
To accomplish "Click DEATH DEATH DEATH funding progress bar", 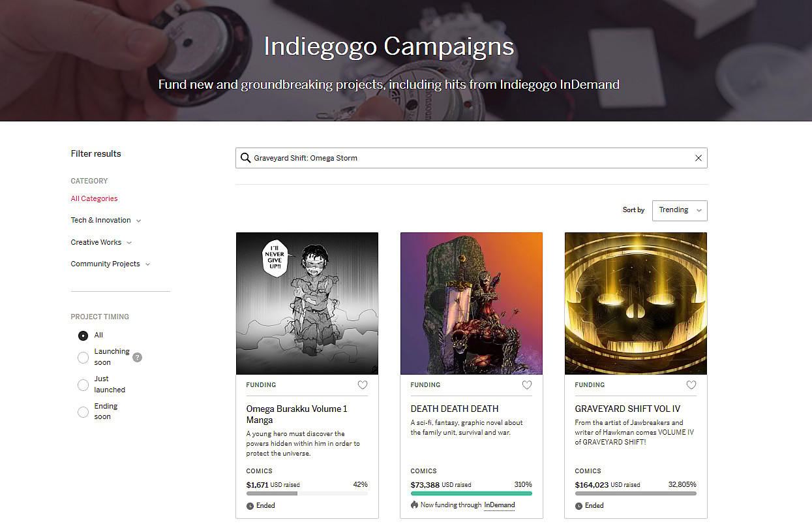I will 471,493.
